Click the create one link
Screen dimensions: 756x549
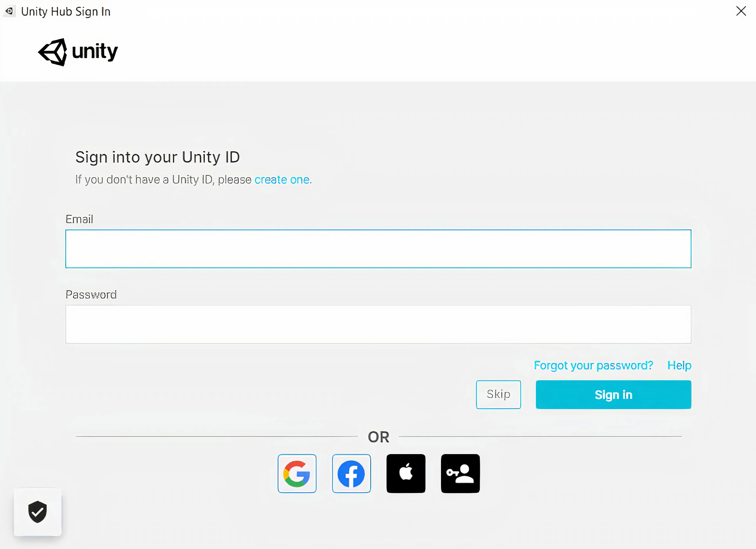pyautogui.click(x=281, y=180)
